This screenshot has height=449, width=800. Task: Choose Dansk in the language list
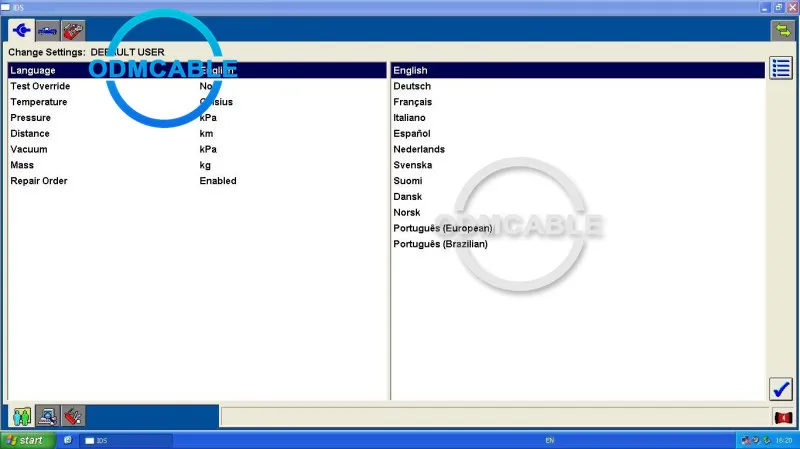[x=578, y=197]
